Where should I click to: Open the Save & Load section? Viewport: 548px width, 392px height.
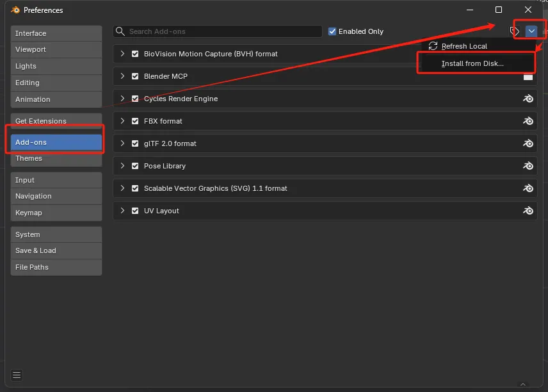pos(56,250)
